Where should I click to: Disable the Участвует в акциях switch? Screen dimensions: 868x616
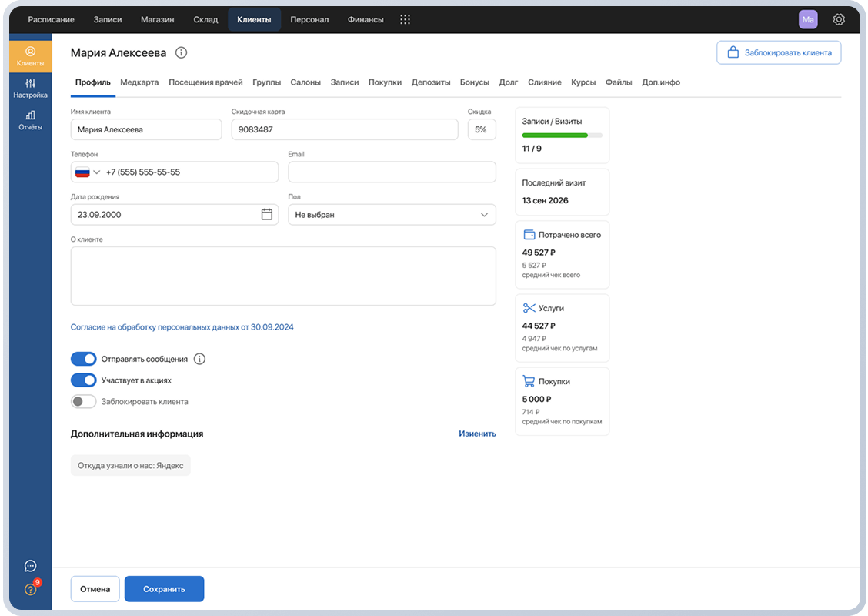pos(84,380)
